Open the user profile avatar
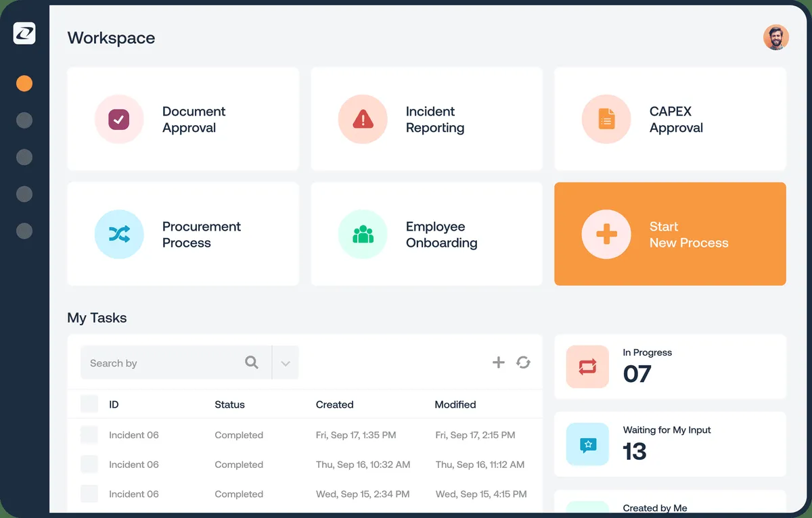 (x=776, y=38)
